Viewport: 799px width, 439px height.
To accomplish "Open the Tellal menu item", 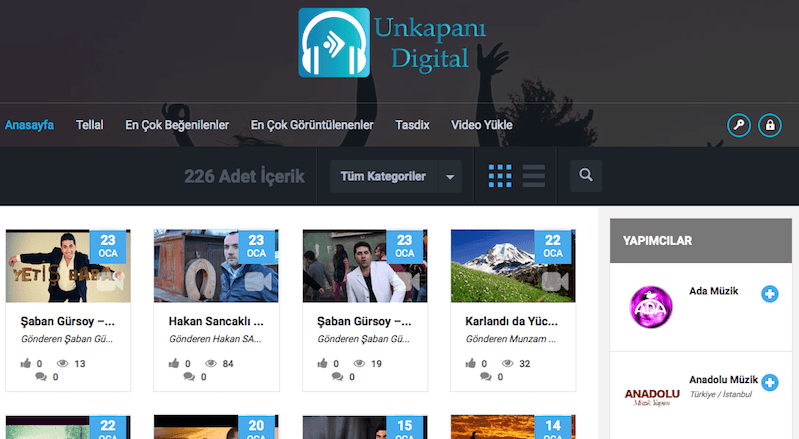I will coord(90,125).
